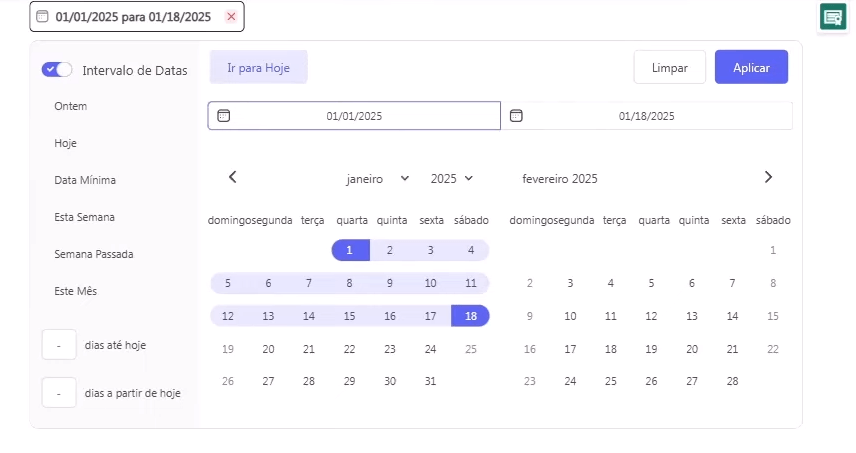The image size is (856, 453).
Task: Click the top 01/01/2025 para 01/18/2025 field
Action: pyautogui.click(x=137, y=16)
